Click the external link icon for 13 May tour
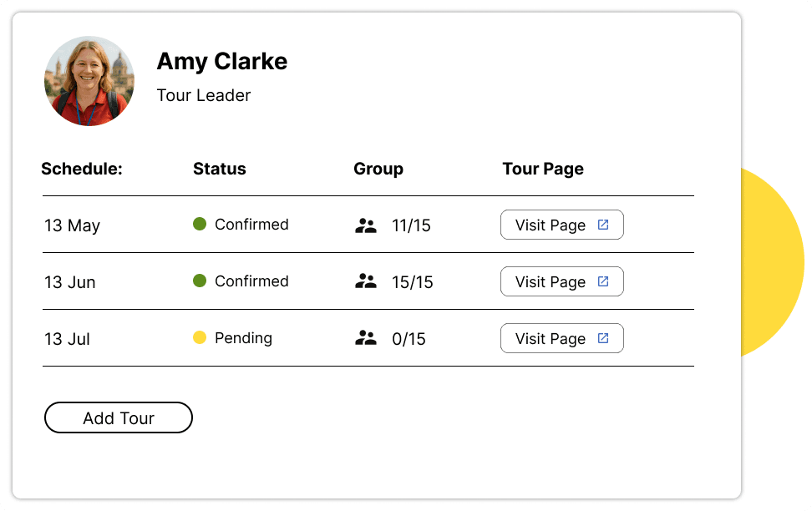This screenshot has height=511, width=812. pyautogui.click(x=604, y=225)
